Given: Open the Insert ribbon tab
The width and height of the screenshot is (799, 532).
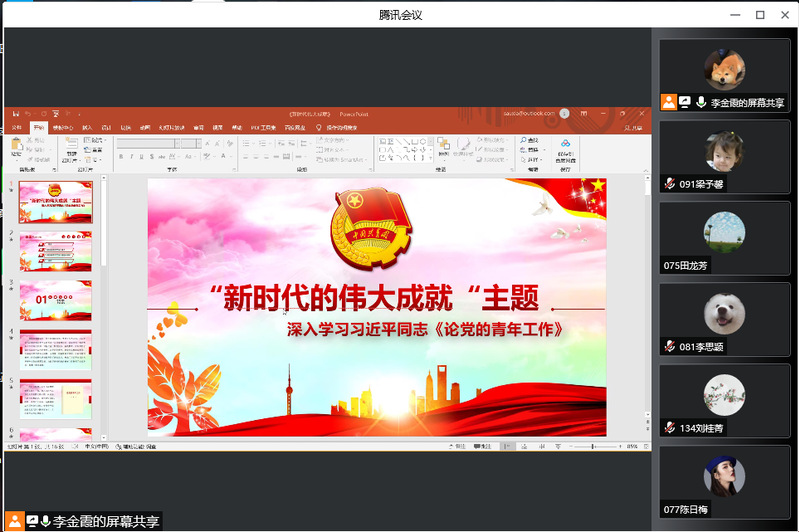Looking at the screenshot, I should coord(87,127).
